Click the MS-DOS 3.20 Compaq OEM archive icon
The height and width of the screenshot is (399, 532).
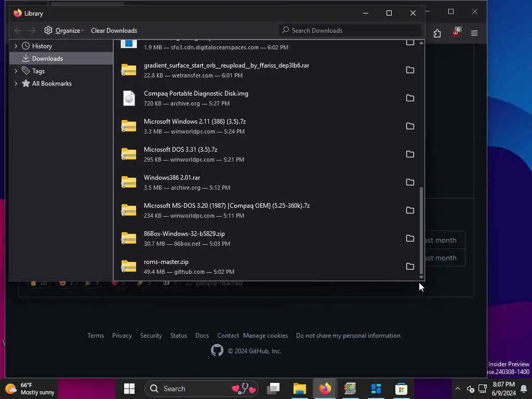click(x=129, y=210)
